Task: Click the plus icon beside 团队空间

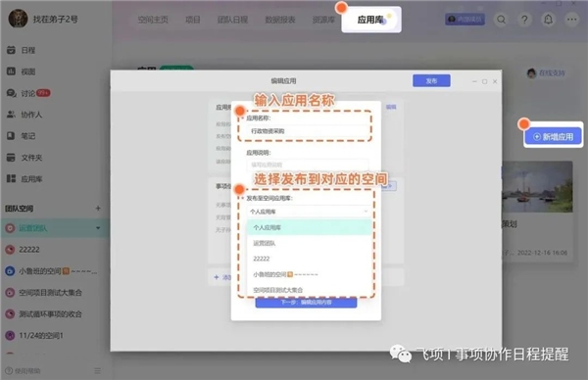Action: coord(98,209)
